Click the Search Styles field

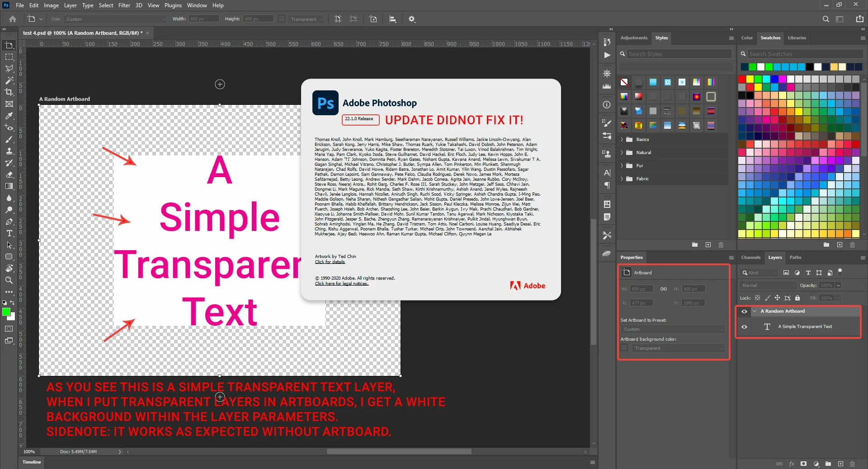tap(679, 54)
